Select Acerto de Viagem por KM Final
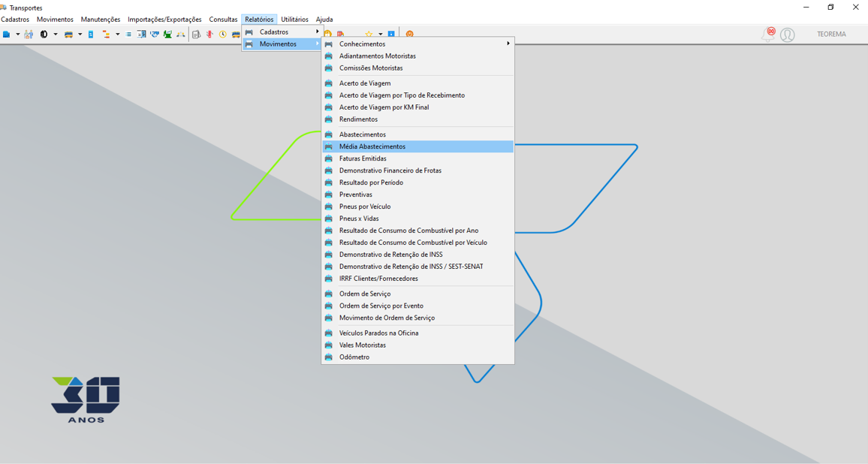 (418, 107)
